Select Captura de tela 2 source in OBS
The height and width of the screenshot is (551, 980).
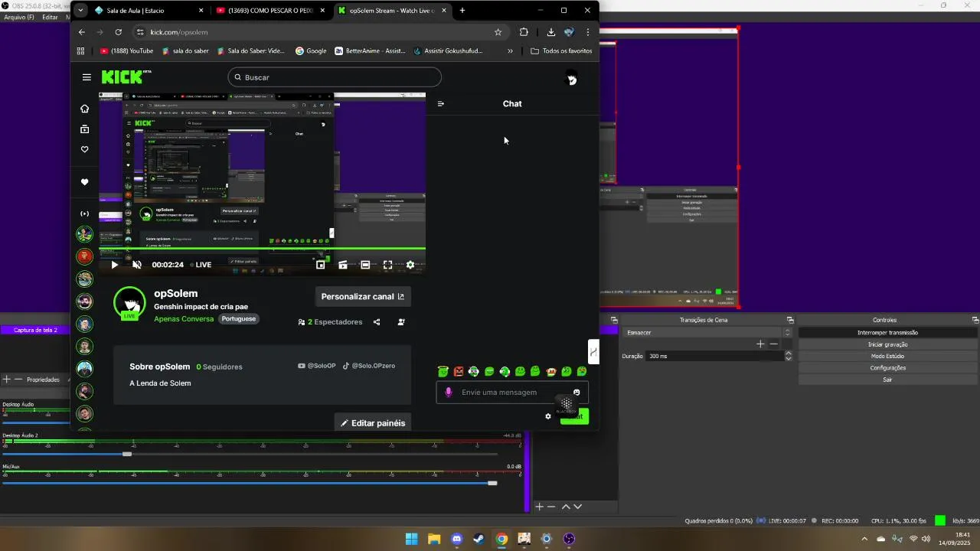[x=35, y=330]
